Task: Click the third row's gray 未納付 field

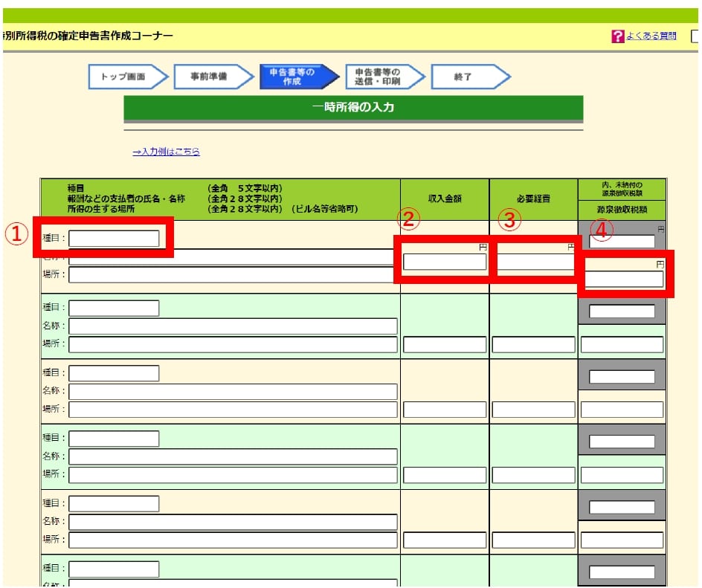Action: 622,377
